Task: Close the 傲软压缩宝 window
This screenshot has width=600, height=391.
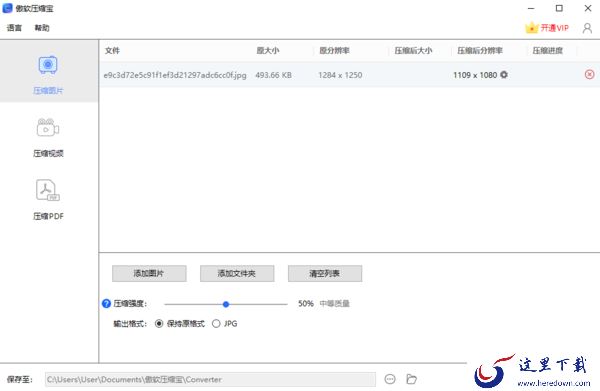Action: 588,8
